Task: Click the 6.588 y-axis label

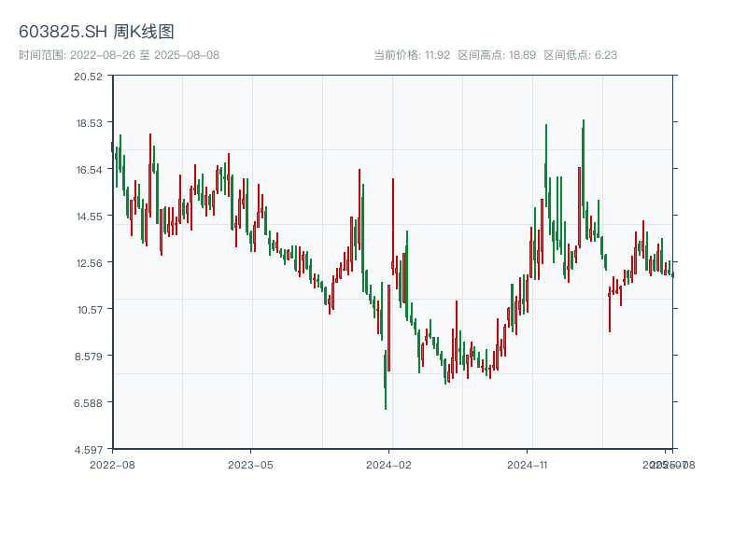Action: tap(89, 402)
